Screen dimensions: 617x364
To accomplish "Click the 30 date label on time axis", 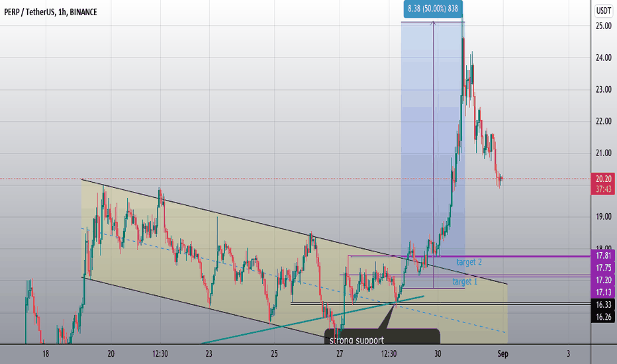I will tap(438, 354).
